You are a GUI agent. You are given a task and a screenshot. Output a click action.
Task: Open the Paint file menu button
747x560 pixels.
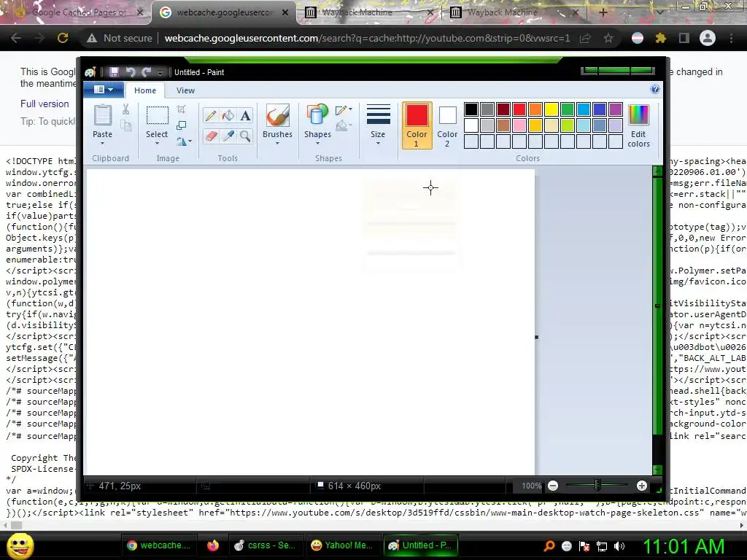104,90
